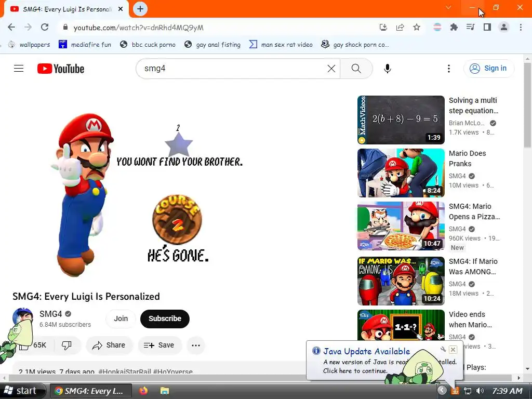Open If Mario Was AMONG US thumbnail
The width and height of the screenshot is (532, 399).
(401, 281)
